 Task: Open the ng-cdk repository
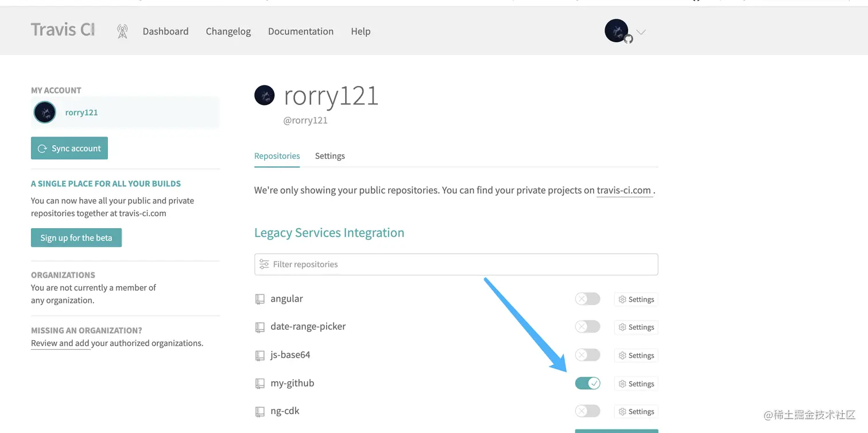pos(285,411)
